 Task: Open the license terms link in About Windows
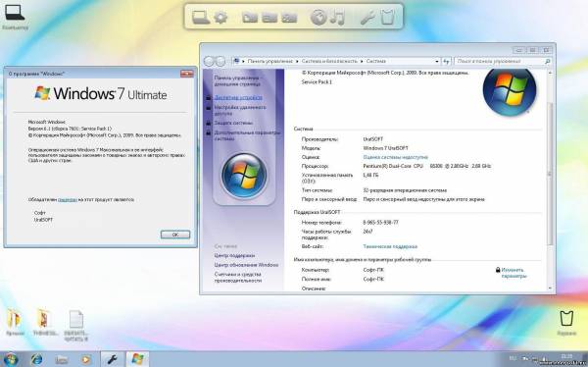pyautogui.click(x=68, y=200)
